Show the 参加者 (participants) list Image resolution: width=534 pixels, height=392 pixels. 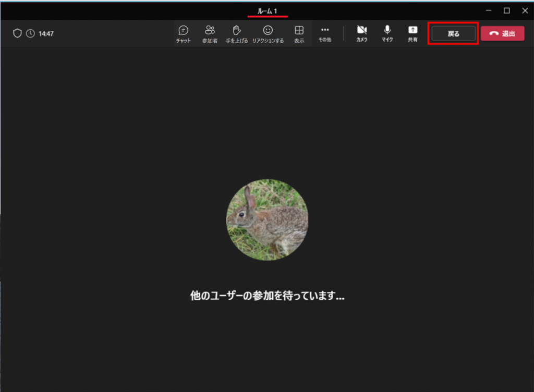(x=210, y=34)
